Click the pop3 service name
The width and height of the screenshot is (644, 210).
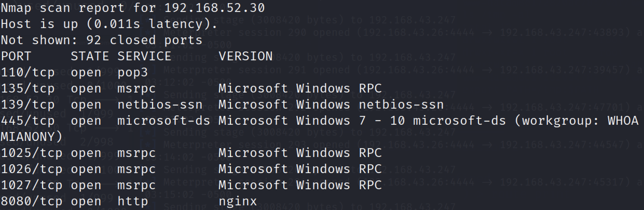tap(133, 72)
